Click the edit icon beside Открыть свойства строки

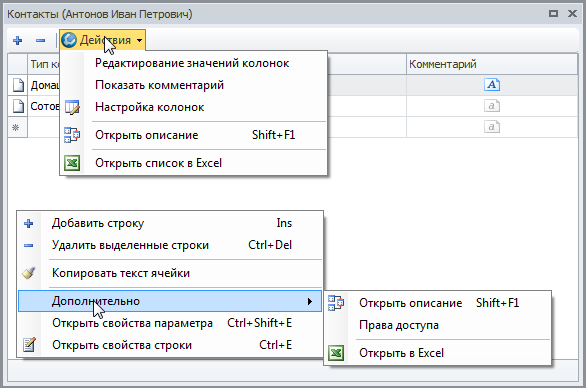(29, 345)
